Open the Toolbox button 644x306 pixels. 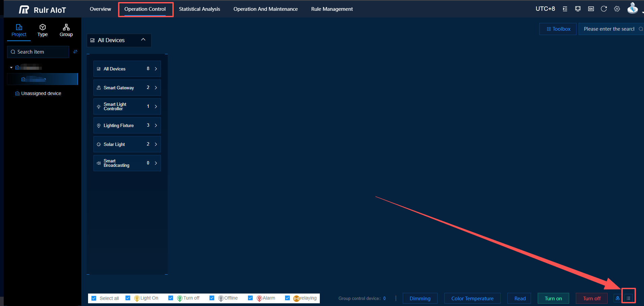[558, 29]
